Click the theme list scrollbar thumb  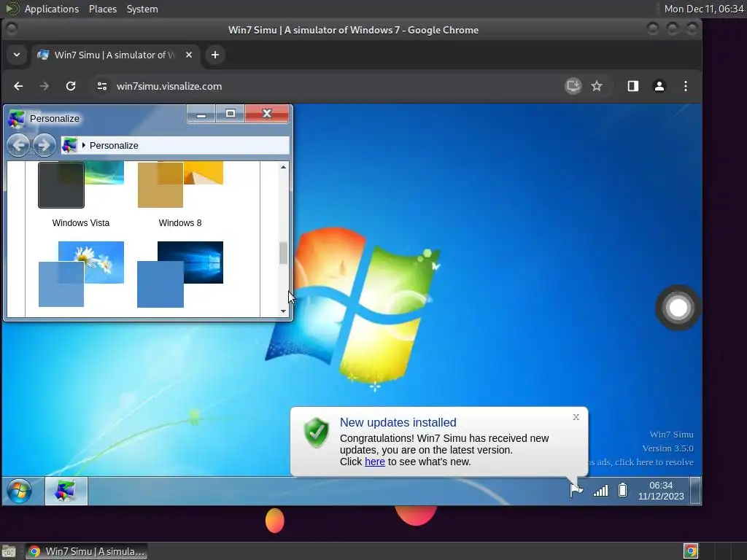284,253
